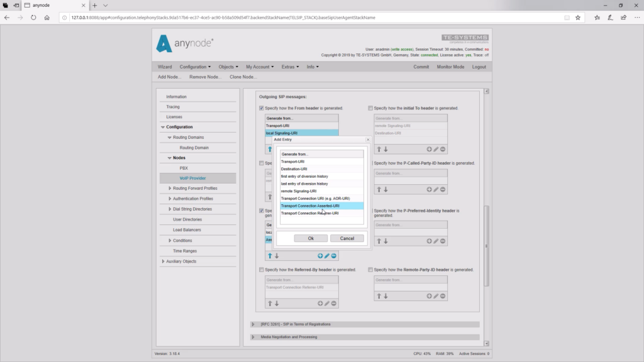Edit entry in Remote-Party-ID header list
This screenshot has height=362, width=644.
pos(436,297)
